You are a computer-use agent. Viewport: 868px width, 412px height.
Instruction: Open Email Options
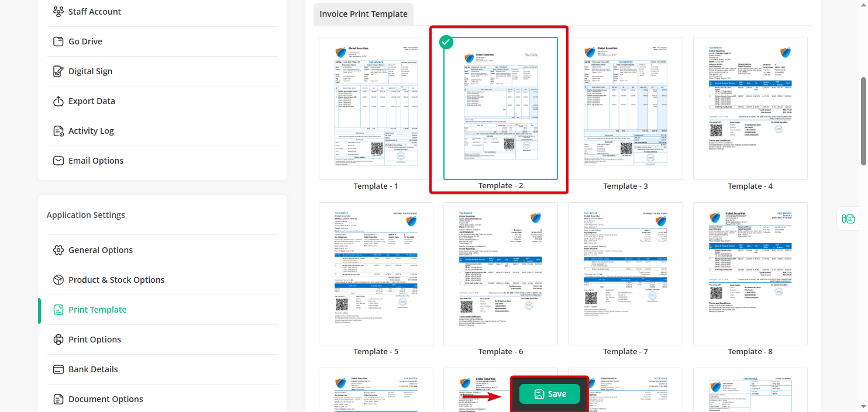[163, 161]
